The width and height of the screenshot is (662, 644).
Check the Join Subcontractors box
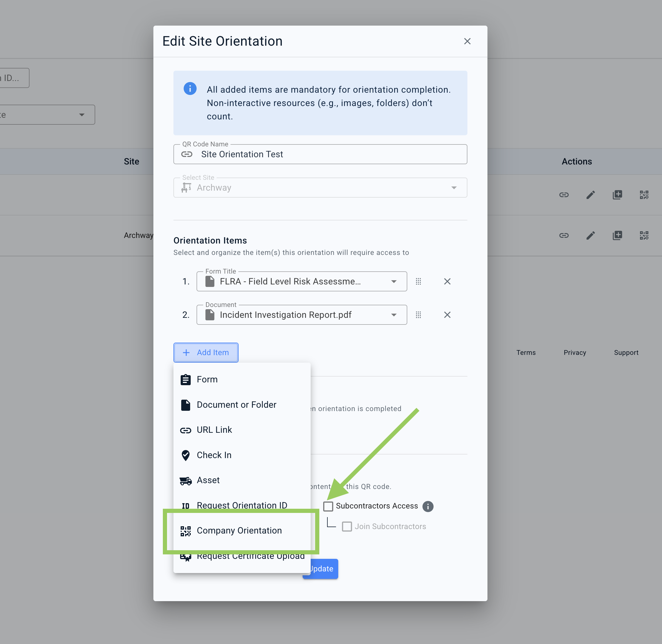pos(347,527)
